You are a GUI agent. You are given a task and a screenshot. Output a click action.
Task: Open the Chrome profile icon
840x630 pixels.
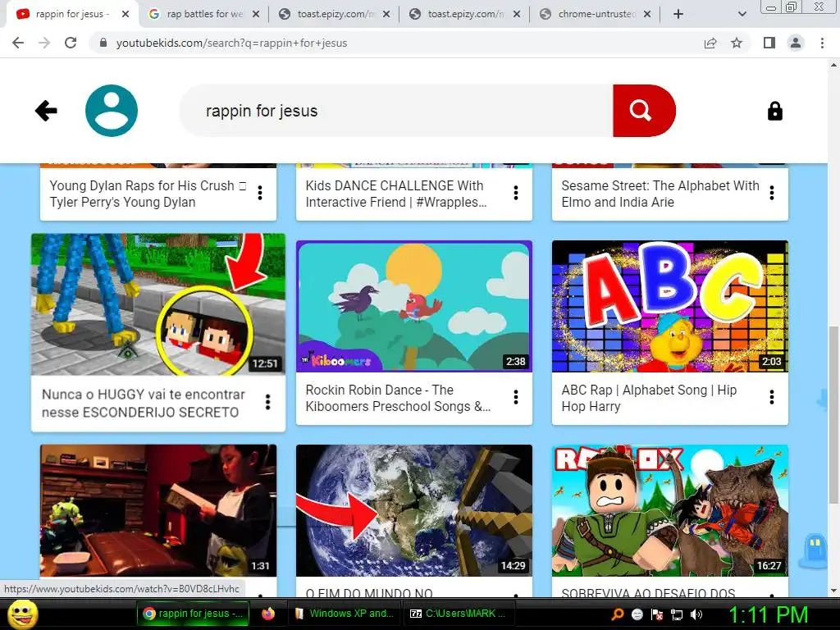[796, 43]
